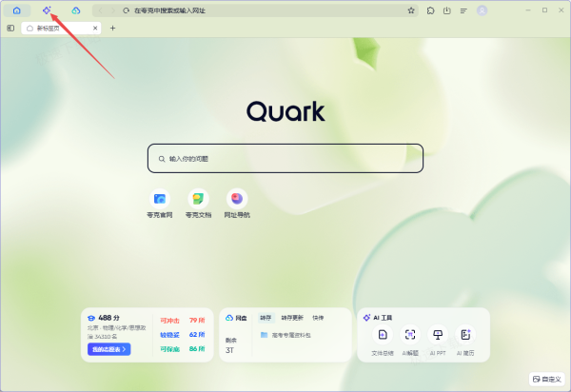Go back with the back arrow

[x=101, y=10]
